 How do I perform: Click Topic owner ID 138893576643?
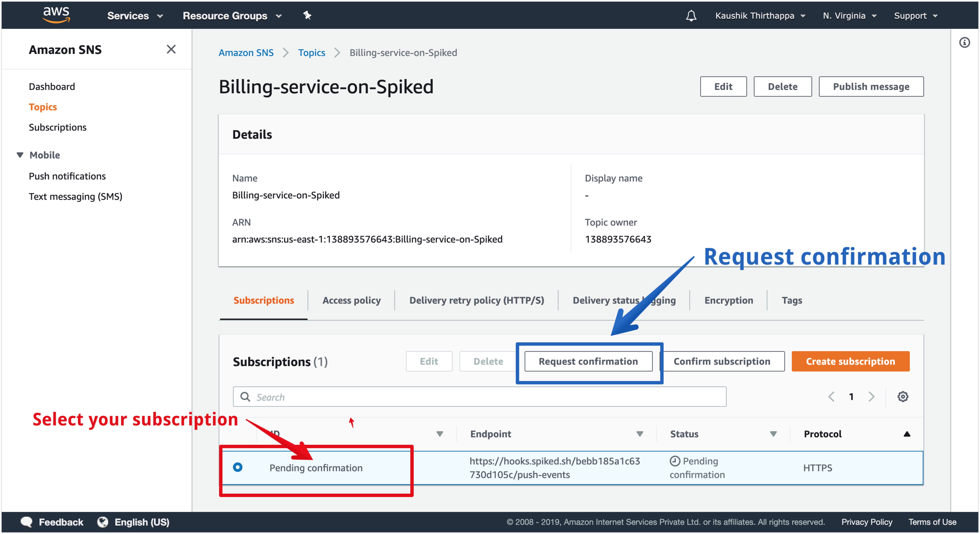point(618,239)
